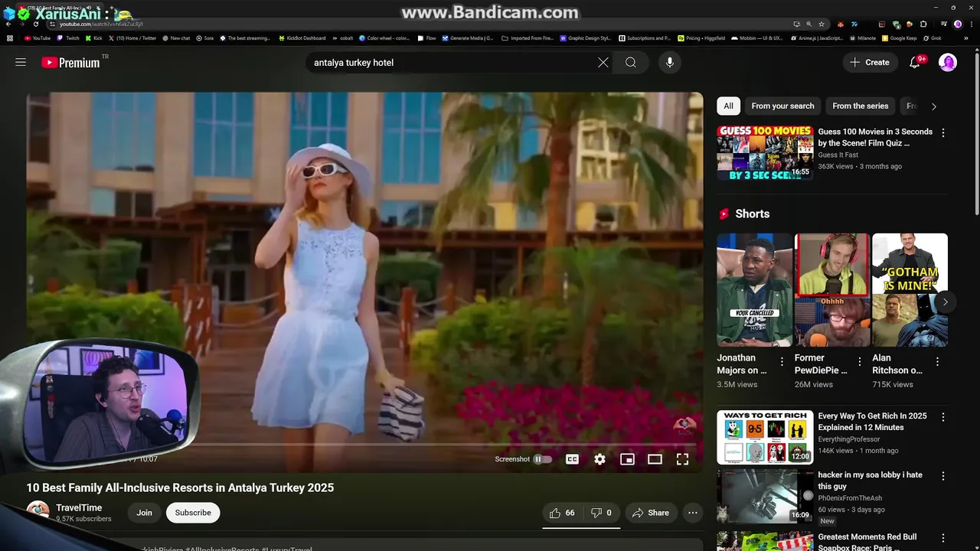Click the Create button
This screenshot has height=551, width=980.
(870, 63)
